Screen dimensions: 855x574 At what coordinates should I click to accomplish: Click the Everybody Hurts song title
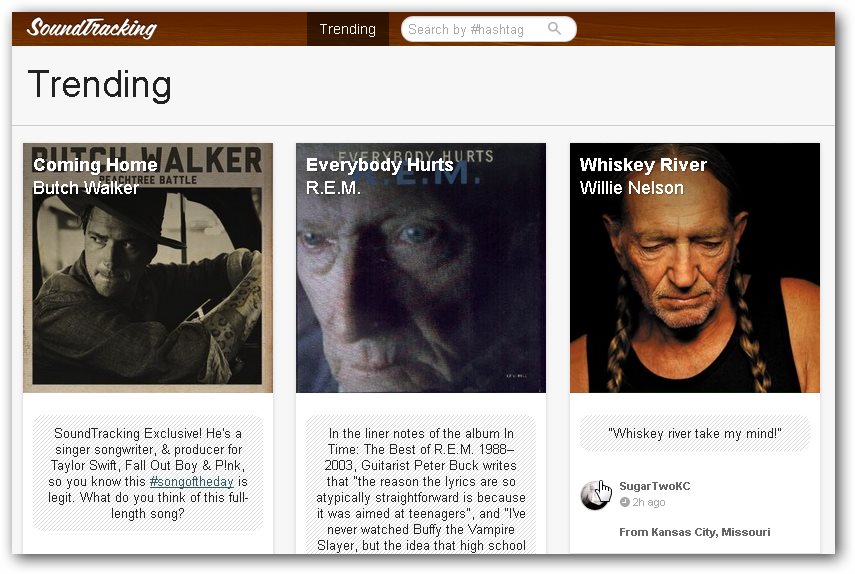(x=380, y=165)
